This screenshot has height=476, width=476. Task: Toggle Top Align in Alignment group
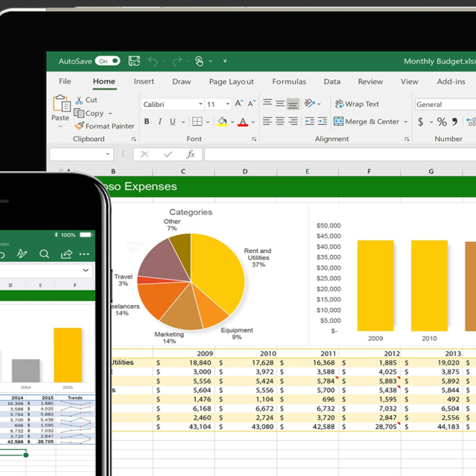(x=267, y=103)
